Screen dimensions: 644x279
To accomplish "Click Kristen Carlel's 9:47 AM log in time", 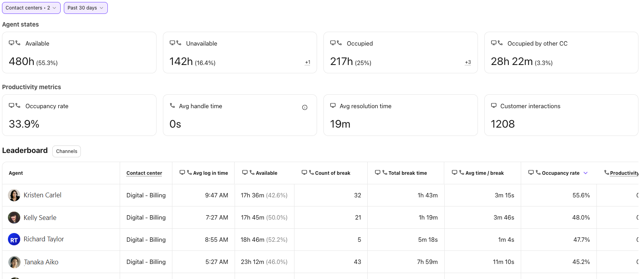I will coord(216,195).
